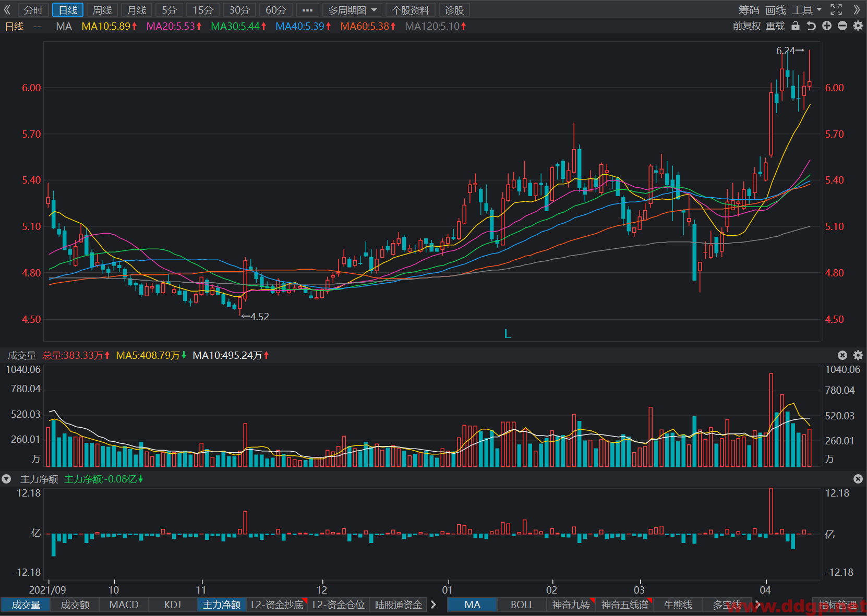867x616 pixels.
Task: Select 牛熊线 overlay tab
Action: [678, 605]
